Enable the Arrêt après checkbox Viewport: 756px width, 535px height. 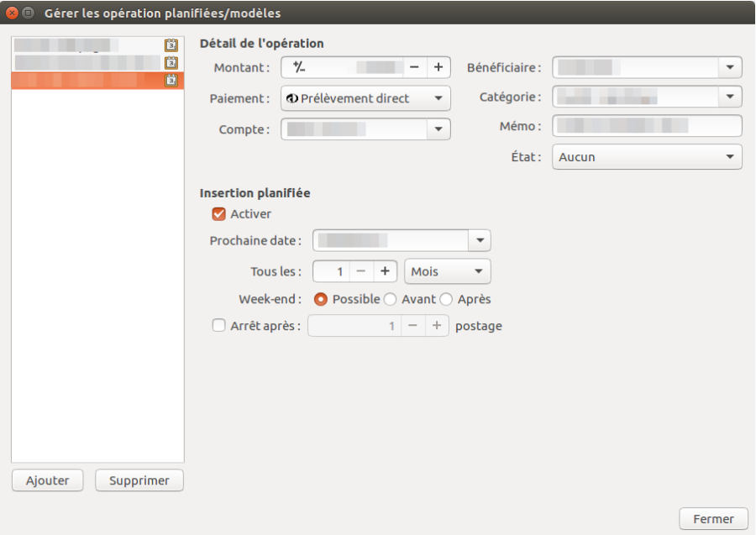pyautogui.click(x=219, y=326)
